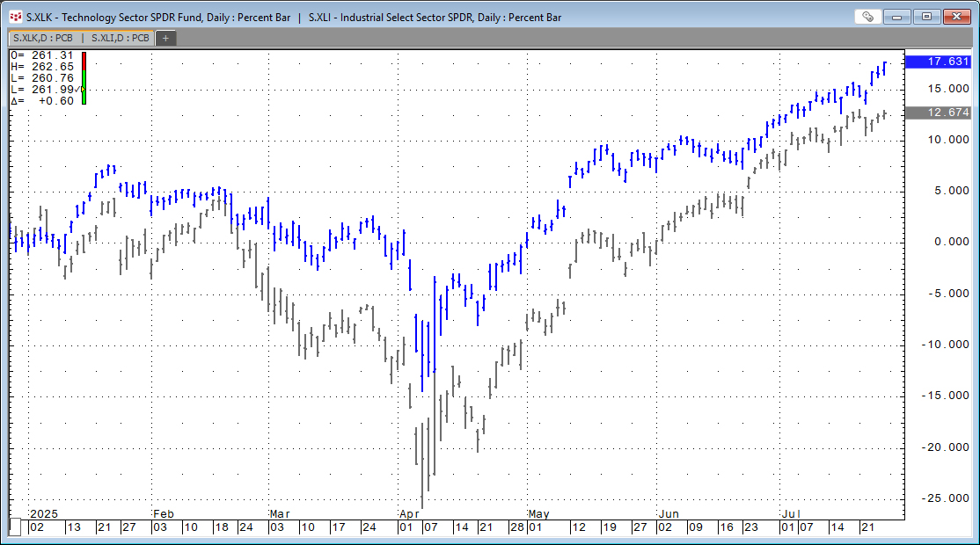Click the red section of range bar

pos(84,60)
